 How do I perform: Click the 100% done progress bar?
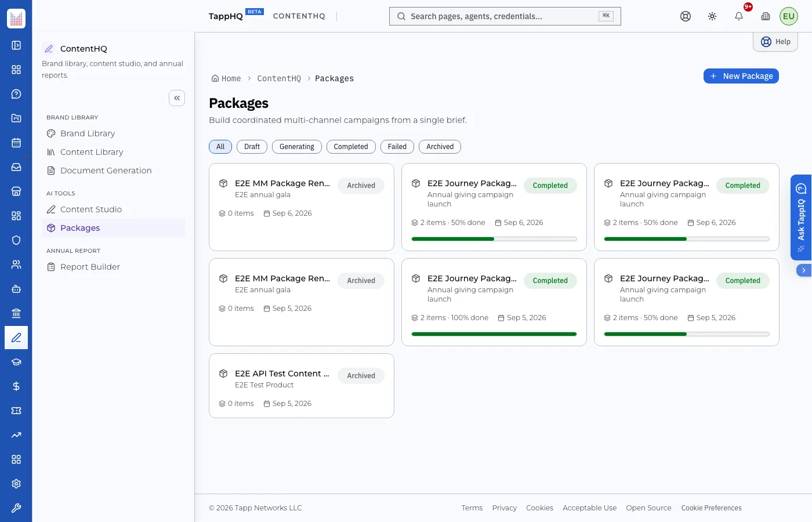click(x=494, y=334)
